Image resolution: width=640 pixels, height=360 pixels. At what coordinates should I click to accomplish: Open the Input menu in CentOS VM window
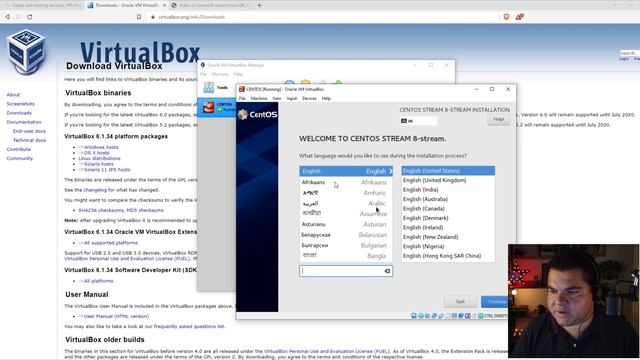[x=292, y=98]
